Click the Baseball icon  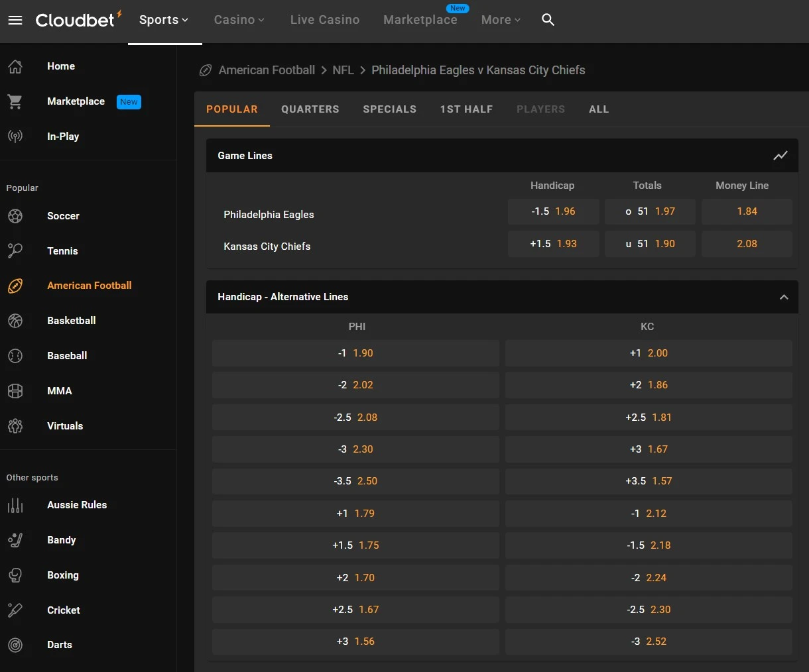click(x=15, y=356)
